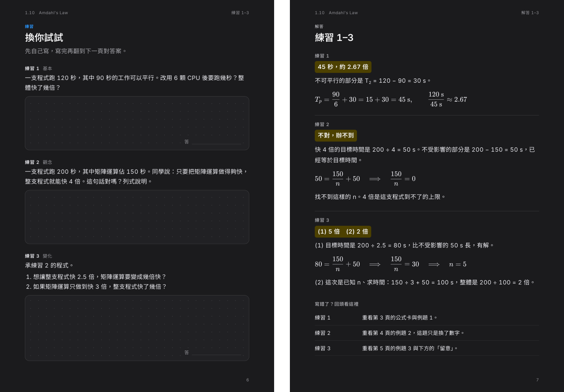
Task: Click the highlighted answer (1) 5 倍 (2) 2 倍
Action: pyautogui.click(x=343, y=232)
